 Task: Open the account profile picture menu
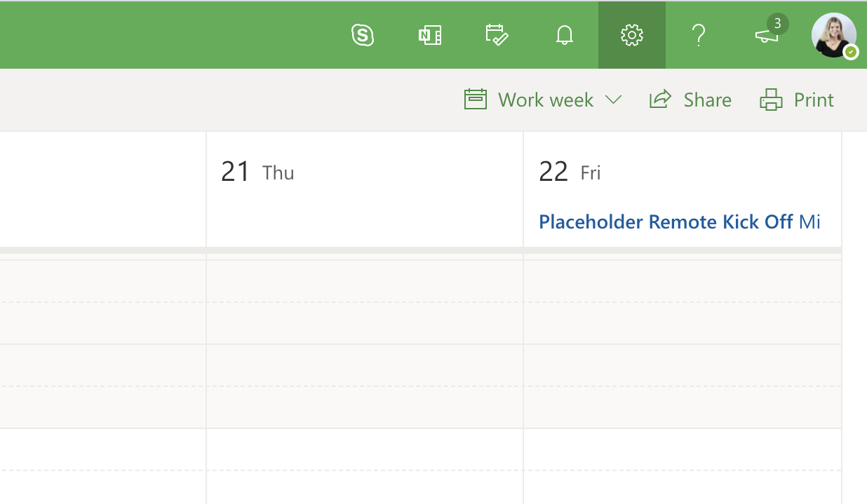[x=833, y=35]
